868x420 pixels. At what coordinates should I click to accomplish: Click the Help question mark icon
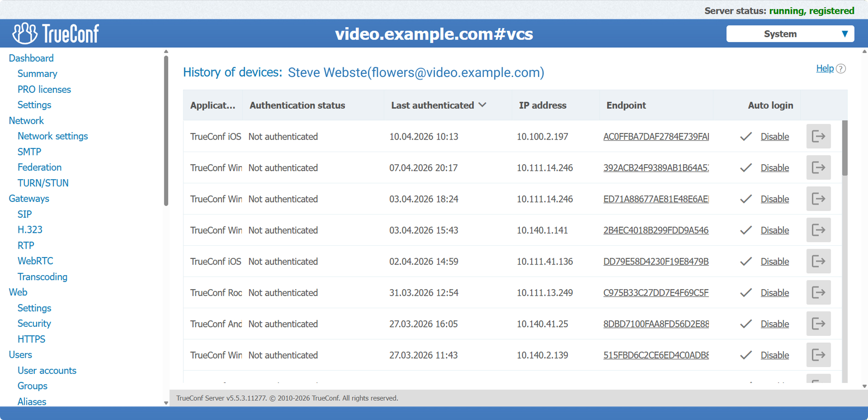pos(840,69)
